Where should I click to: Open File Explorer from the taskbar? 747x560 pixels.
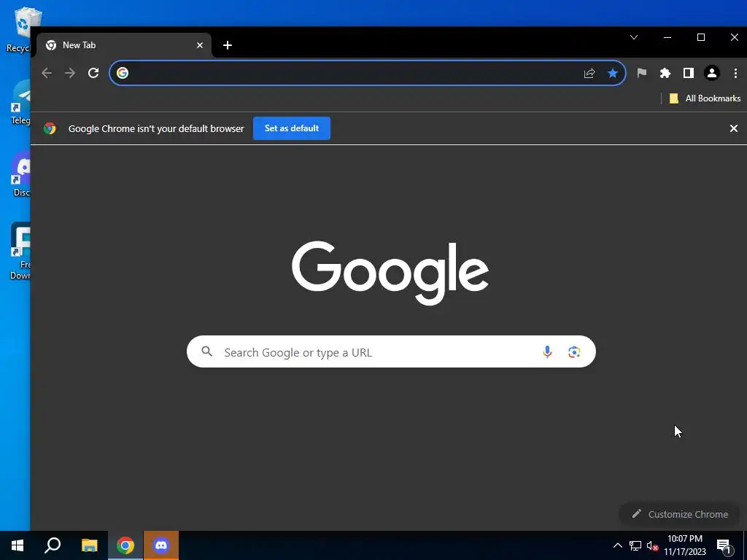(89, 545)
